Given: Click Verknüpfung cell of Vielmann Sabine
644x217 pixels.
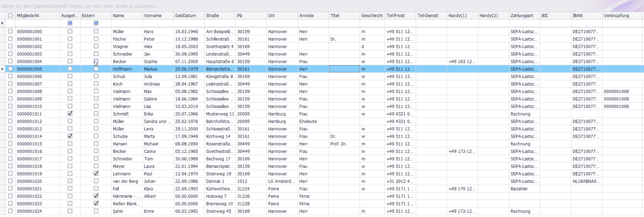Looking at the screenshot, I should click(x=616, y=99).
